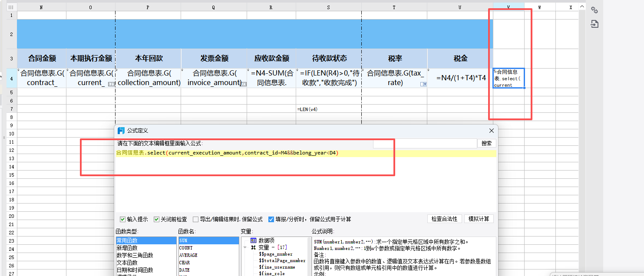This screenshot has width=644, height=276.
Task: Select header cell 待收款状态
Action: [329, 59]
